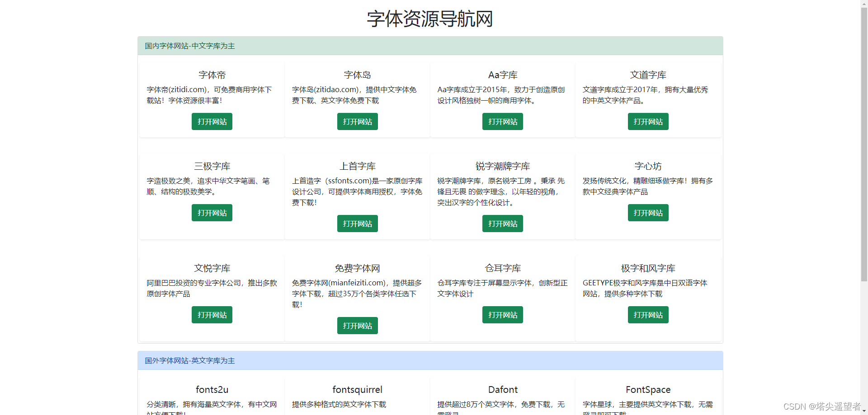
Task: Click 打开网站 under 免费字体网
Action: pos(358,326)
